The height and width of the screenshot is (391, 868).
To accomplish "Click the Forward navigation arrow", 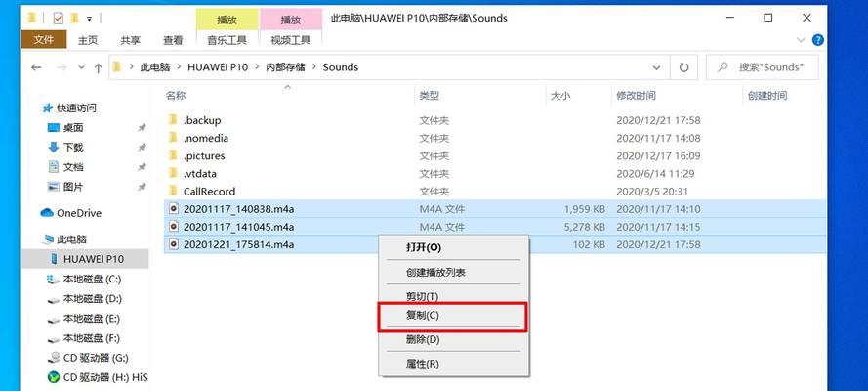I will point(62,67).
